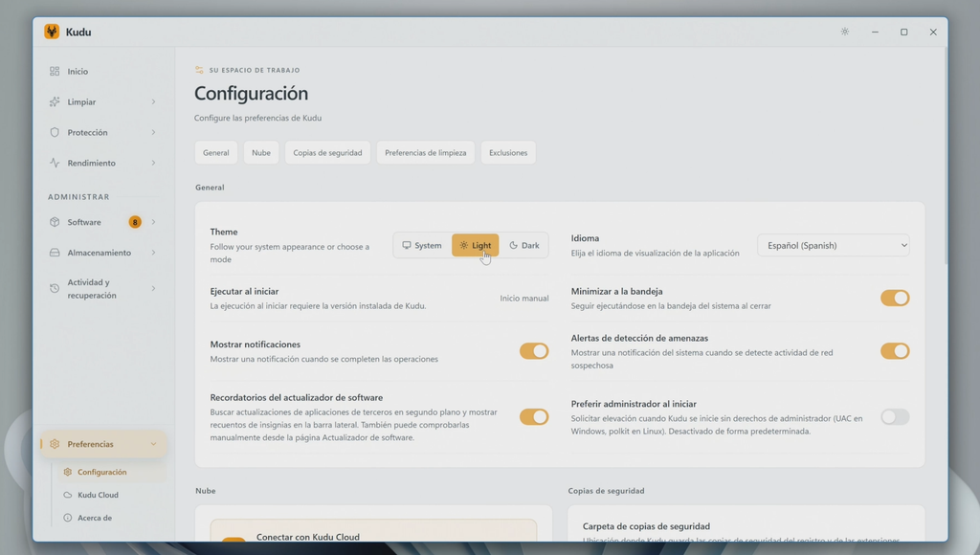Click the Preferencias gear icon
Viewport: 980px width, 555px height.
coord(55,444)
